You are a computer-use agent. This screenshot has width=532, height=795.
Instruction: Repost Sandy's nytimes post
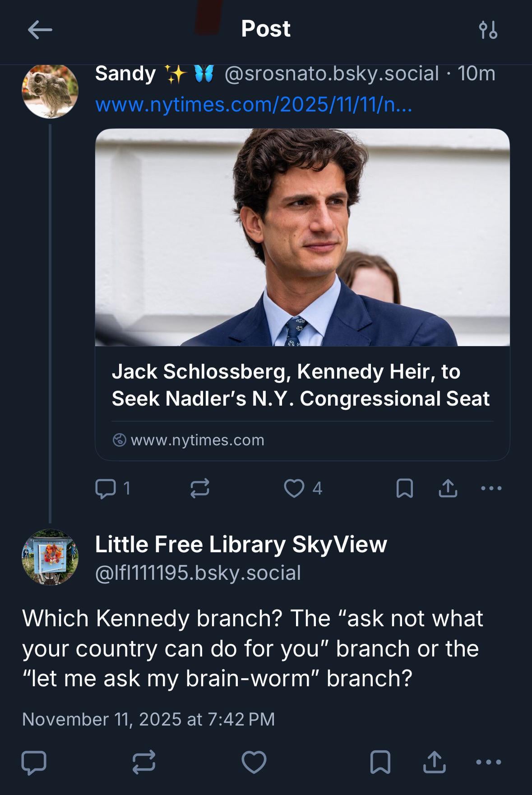[199, 488]
